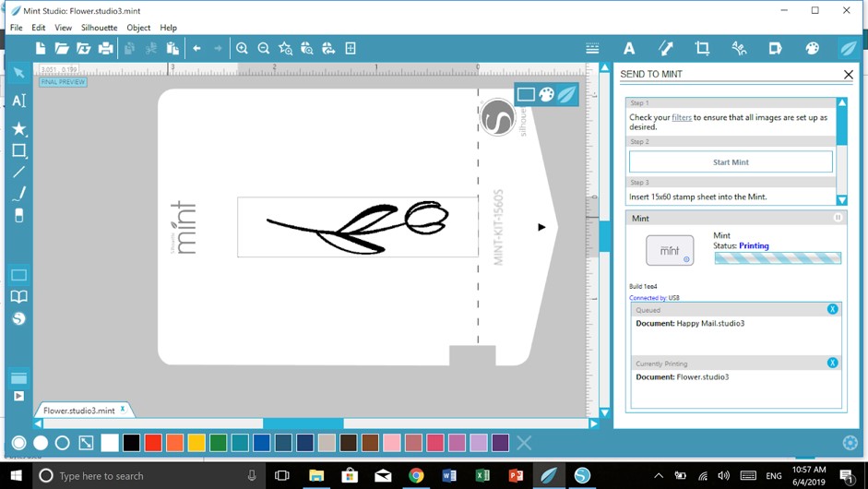This screenshot has height=489, width=868.
Task: Open the Edit menu
Action: (38, 28)
